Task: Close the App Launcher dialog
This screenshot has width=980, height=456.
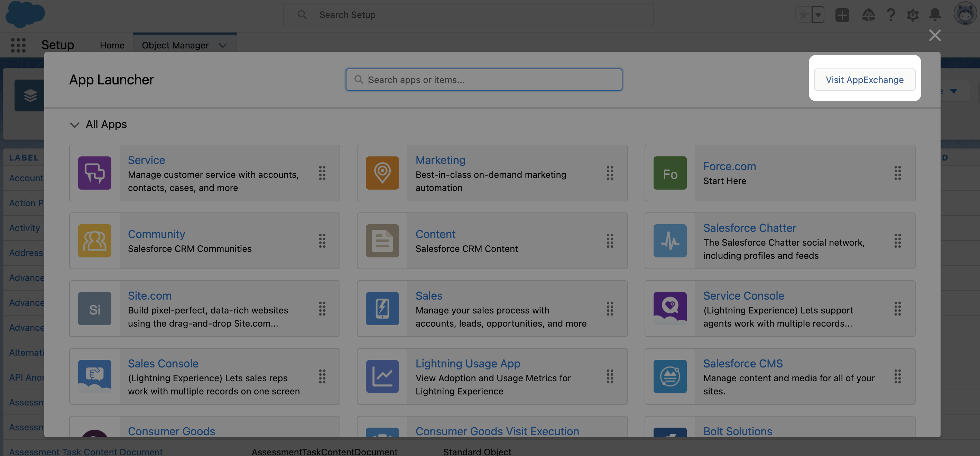Action: coord(934,35)
